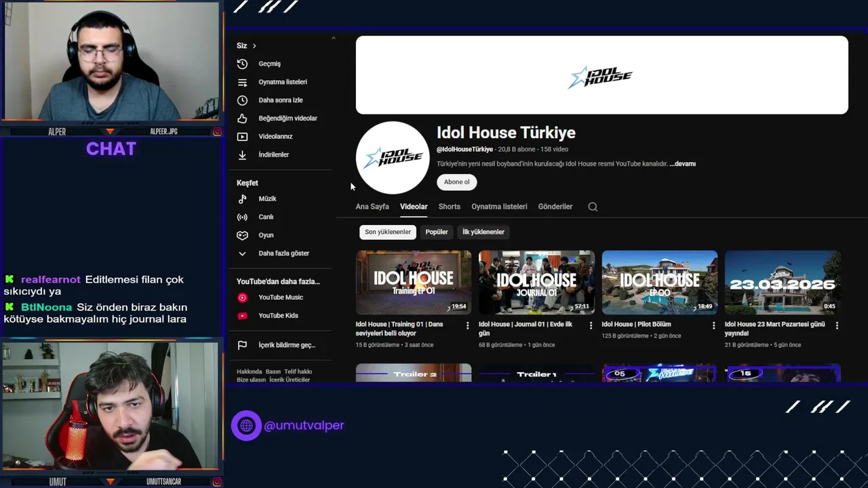Select the Son yüklenenler filter chip
Viewport: 868px width, 488px height.
(388, 232)
